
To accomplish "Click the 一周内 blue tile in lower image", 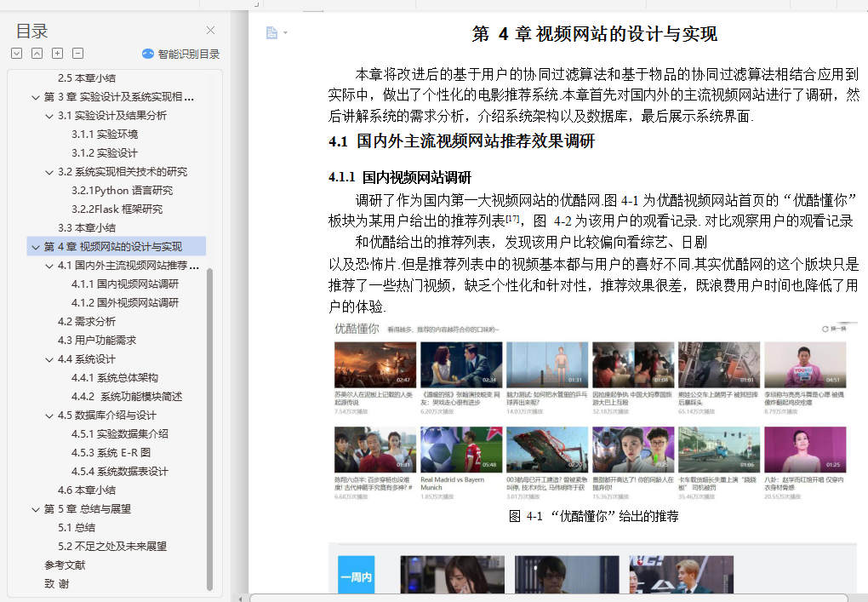I will [356, 576].
